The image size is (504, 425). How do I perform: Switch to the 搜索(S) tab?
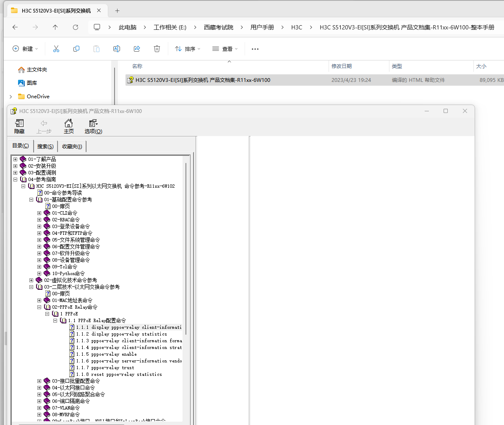click(x=45, y=146)
